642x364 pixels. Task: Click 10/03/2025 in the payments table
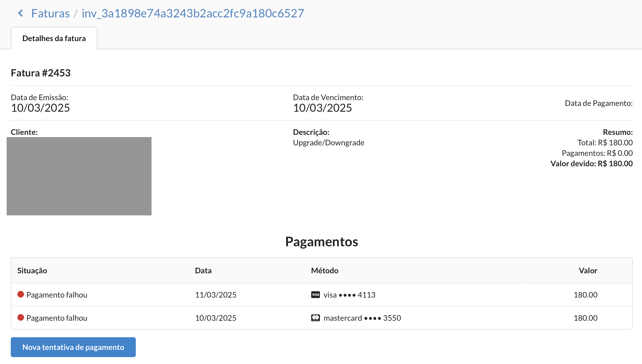coord(216,318)
